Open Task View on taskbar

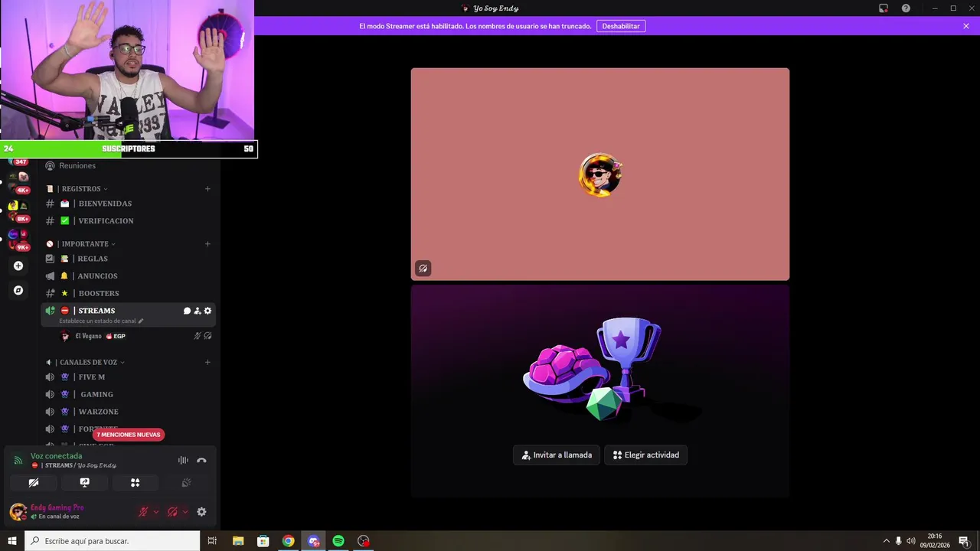212,541
